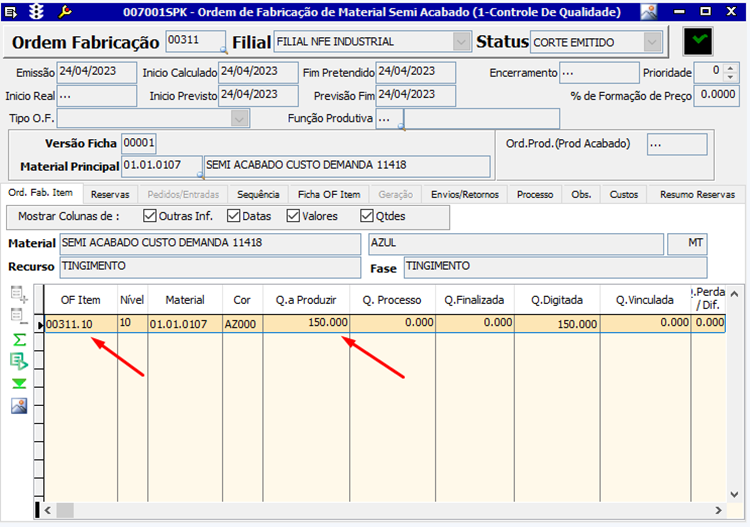Go to the Envios/Retornos tab
750x527 pixels.
(x=465, y=195)
